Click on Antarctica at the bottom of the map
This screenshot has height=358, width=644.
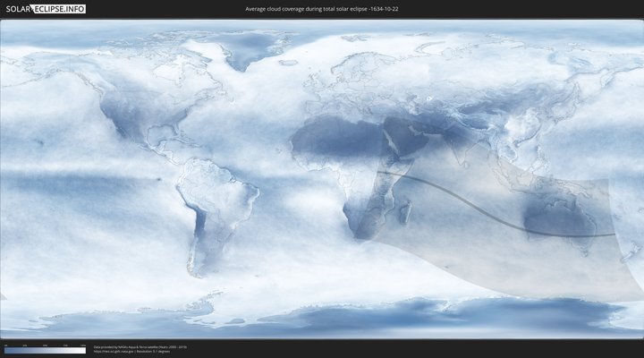(x=358, y=318)
